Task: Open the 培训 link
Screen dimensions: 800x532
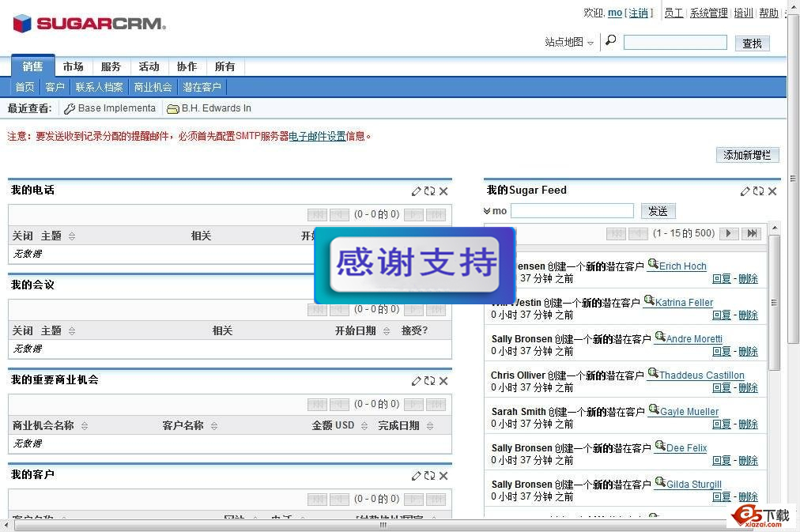Action: (x=743, y=13)
